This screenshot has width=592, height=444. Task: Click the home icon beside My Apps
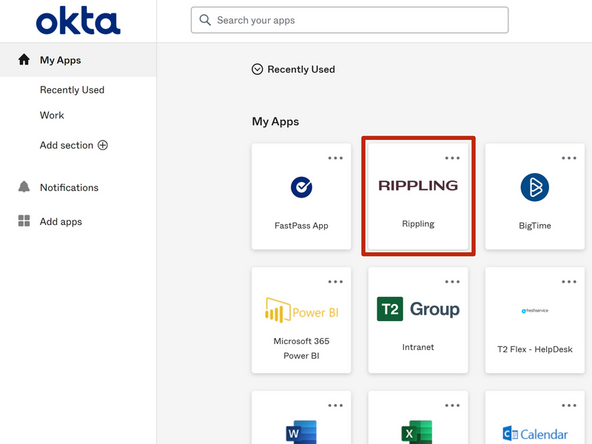point(24,60)
